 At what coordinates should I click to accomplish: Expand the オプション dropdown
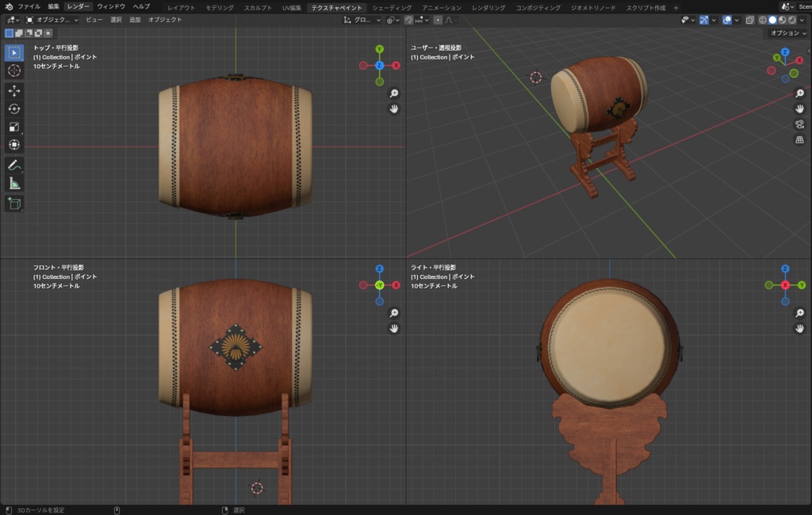(788, 33)
